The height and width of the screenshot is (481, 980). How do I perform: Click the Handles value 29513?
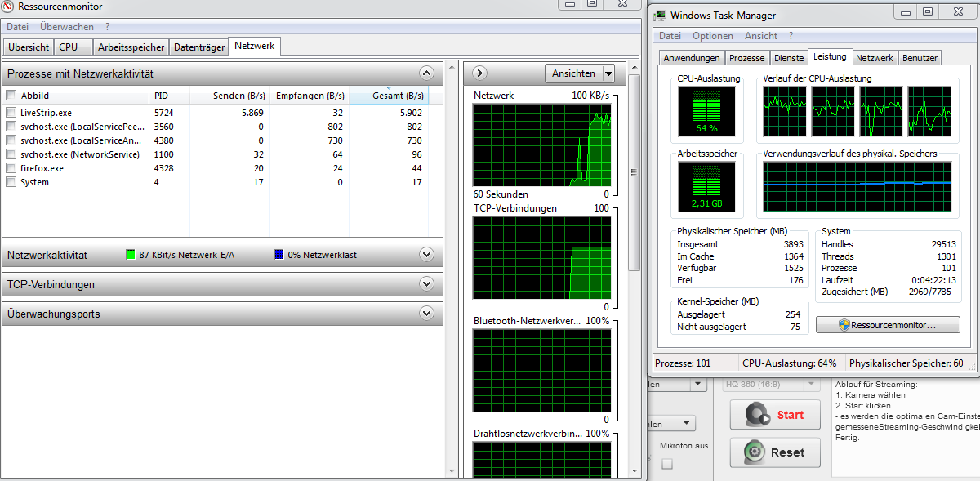coord(944,244)
